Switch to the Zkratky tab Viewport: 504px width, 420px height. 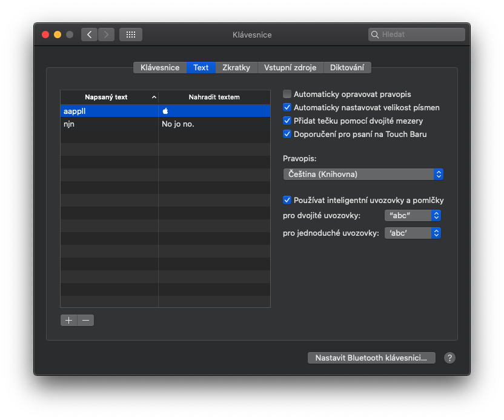pos(236,67)
